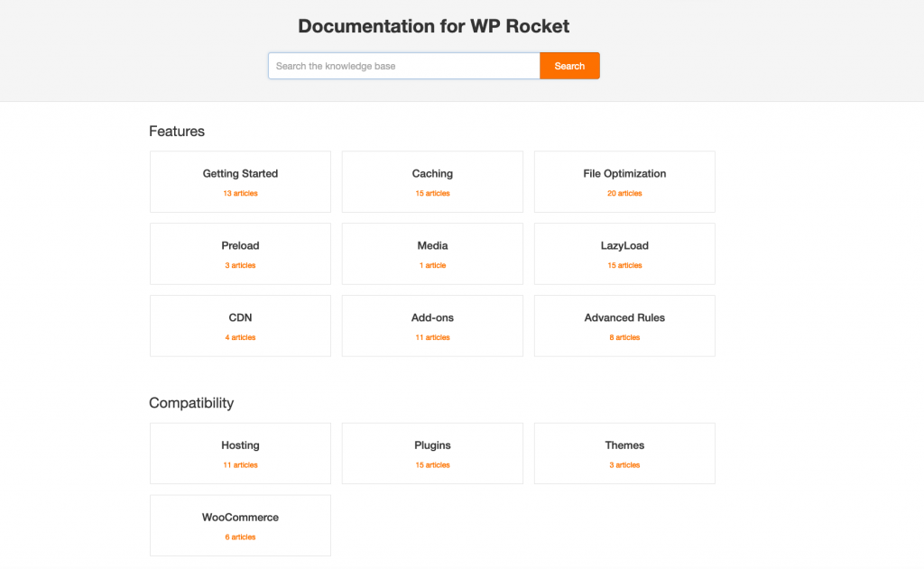
Task: Open the Getting Started category
Action: [x=239, y=173]
